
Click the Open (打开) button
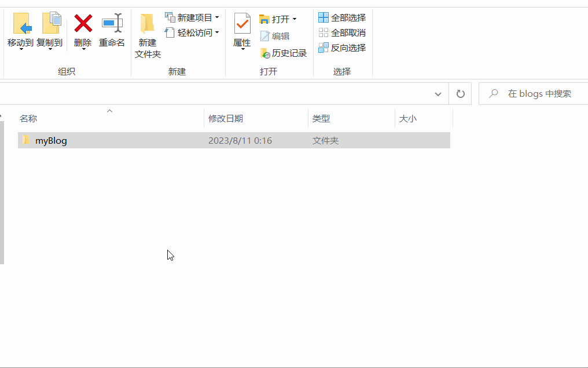point(278,19)
